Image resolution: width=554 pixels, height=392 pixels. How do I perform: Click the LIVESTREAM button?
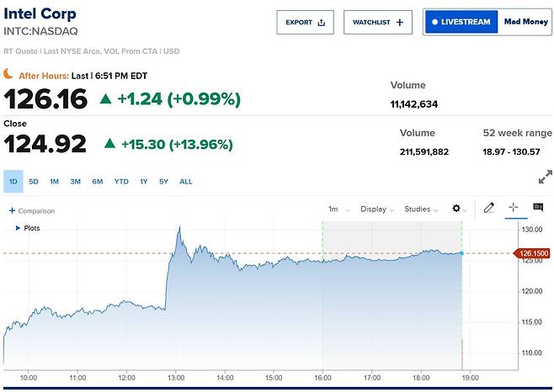[x=461, y=22]
